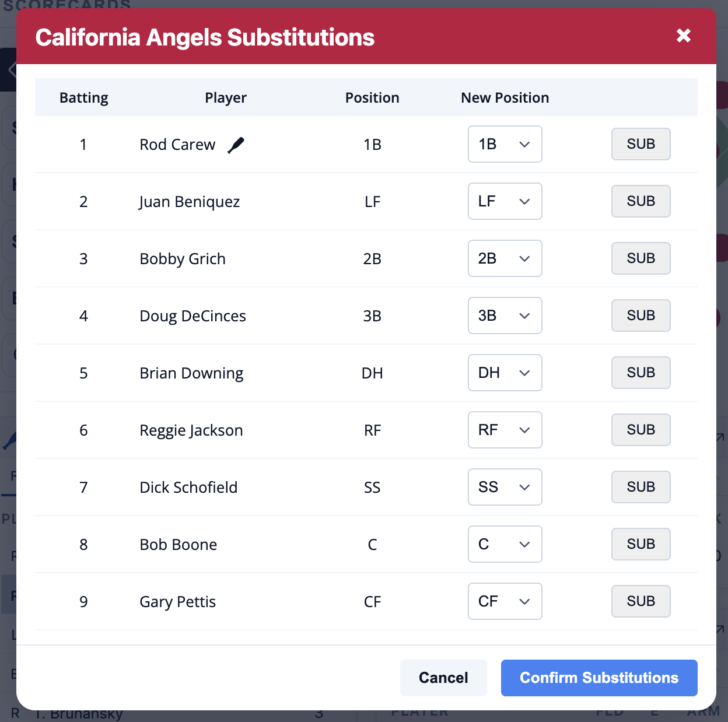Screen dimensions: 728x722
Task: Open Reggie Jackson's RF position dropdown
Action: tap(505, 430)
